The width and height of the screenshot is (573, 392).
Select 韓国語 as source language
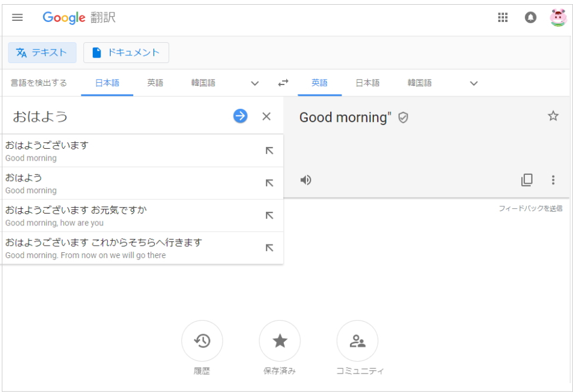tap(203, 83)
